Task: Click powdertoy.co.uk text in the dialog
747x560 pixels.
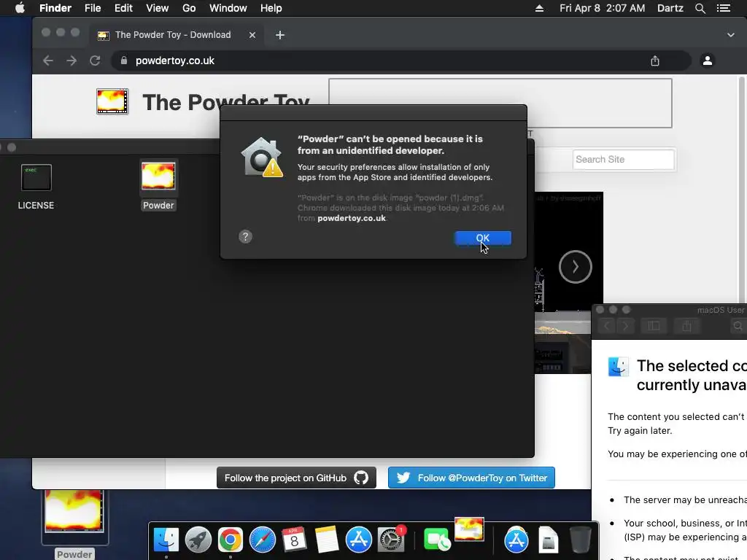Action: coord(352,218)
